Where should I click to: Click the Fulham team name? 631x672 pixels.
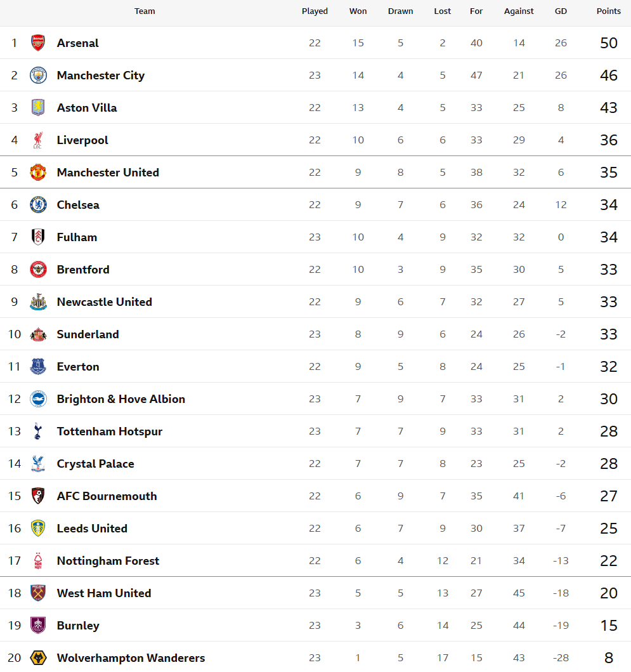tap(77, 237)
